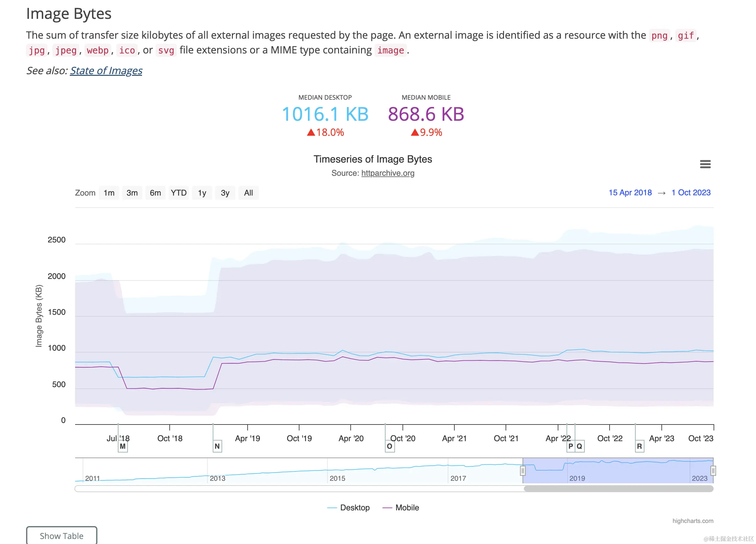Click the R annotation flag marker
Viewport: 756px width, 544px height.
point(639,446)
